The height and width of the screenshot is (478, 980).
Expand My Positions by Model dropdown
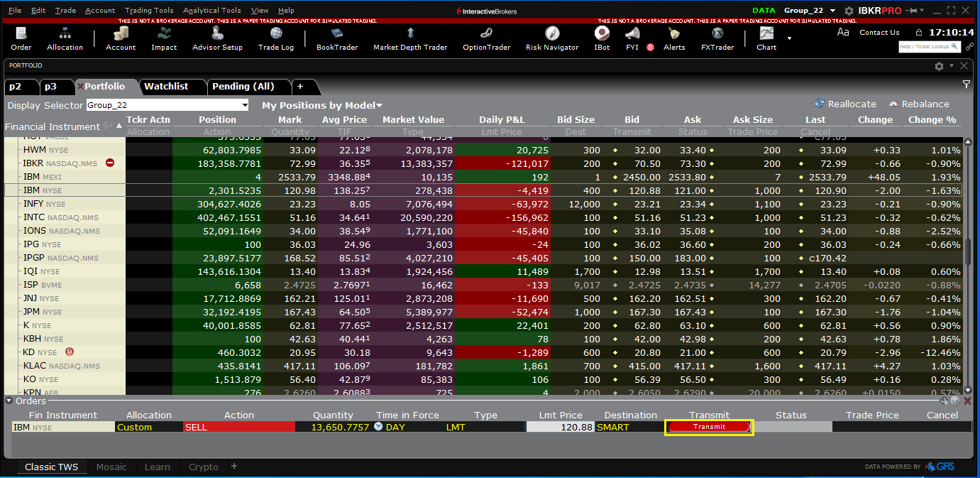tap(322, 105)
